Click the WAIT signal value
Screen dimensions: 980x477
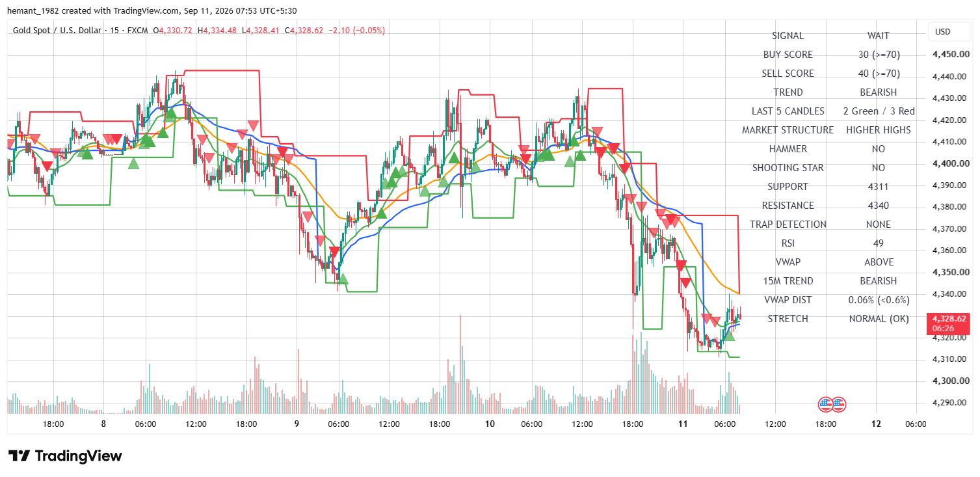coord(879,36)
